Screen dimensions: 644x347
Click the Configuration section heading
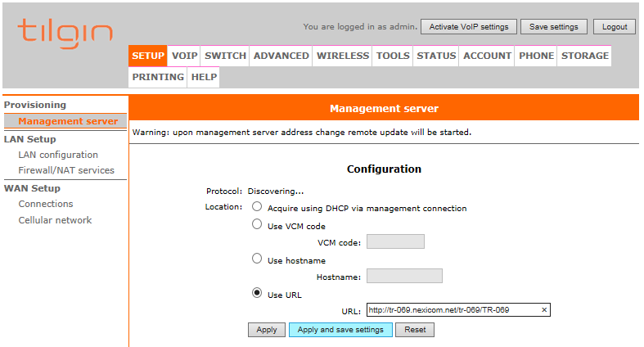[384, 169]
